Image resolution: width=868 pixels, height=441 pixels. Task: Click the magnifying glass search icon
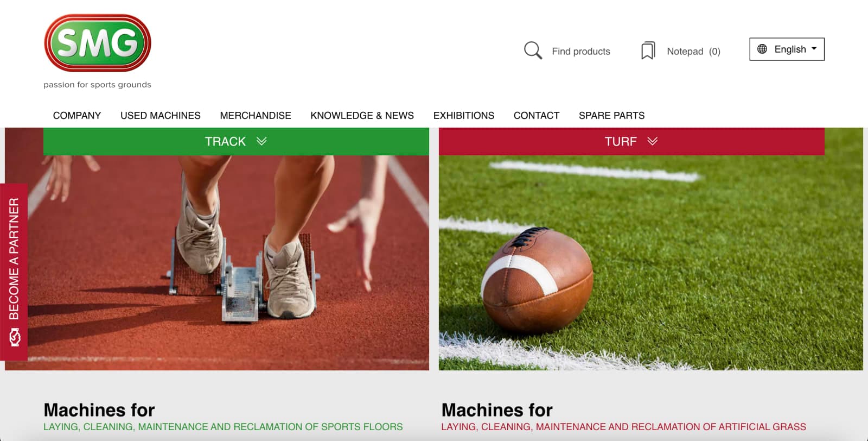(x=533, y=51)
